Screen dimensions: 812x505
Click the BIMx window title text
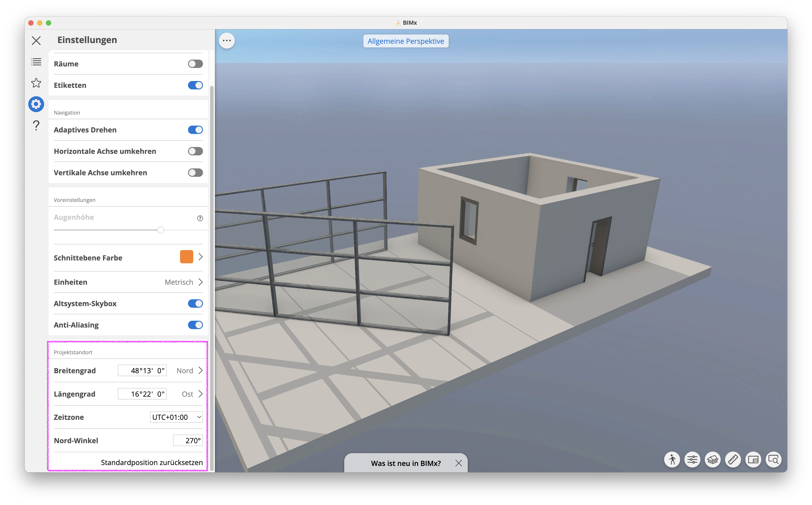pyautogui.click(x=410, y=23)
